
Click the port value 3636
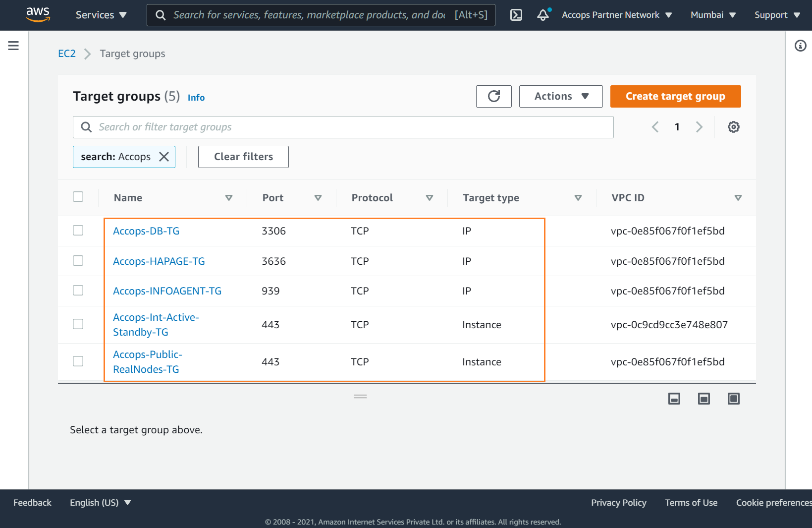pos(273,261)
